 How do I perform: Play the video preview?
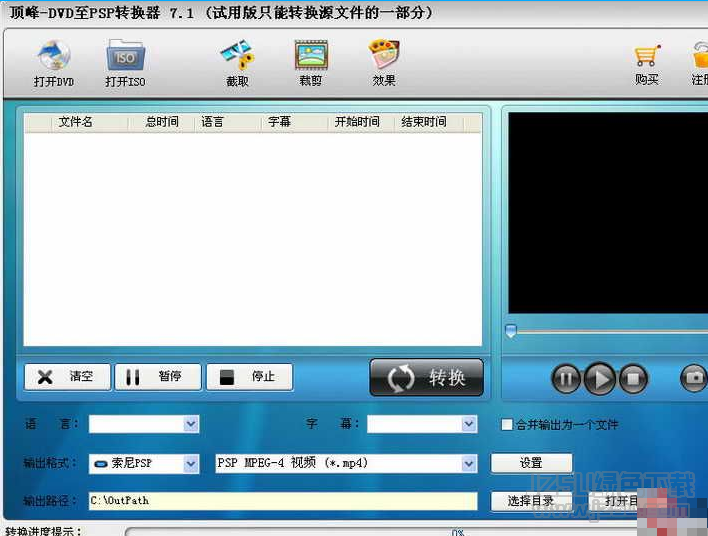pyautogui.click(x=600, y=378)
